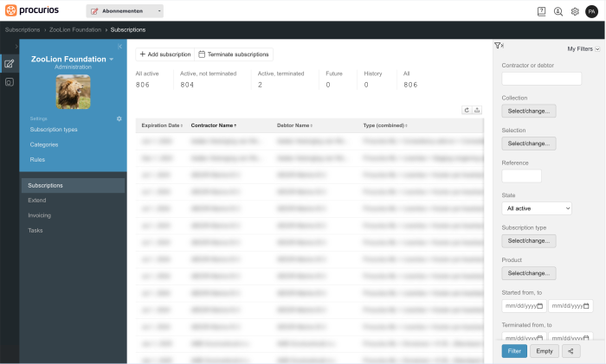Click the lion profile image
606x364 pixels.
73,92
